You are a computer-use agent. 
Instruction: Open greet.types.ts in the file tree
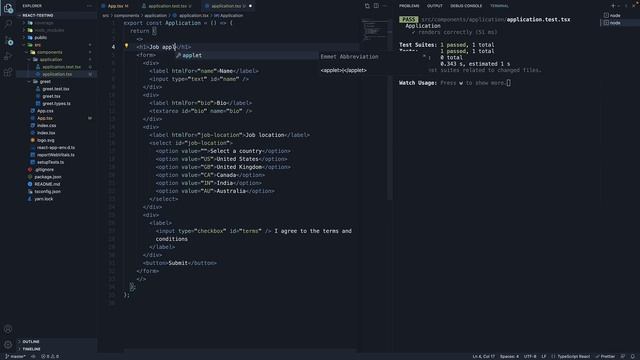coord(56,104)
